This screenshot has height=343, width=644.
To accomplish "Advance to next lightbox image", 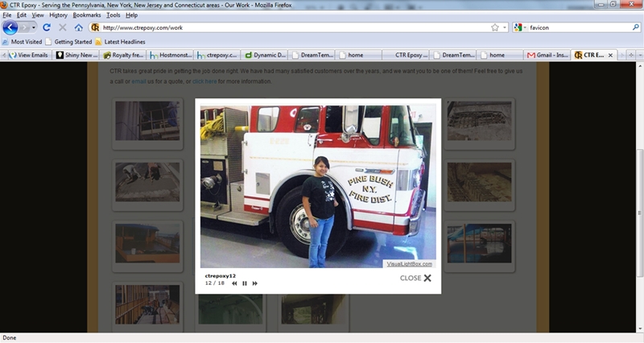I will point(254,283).
